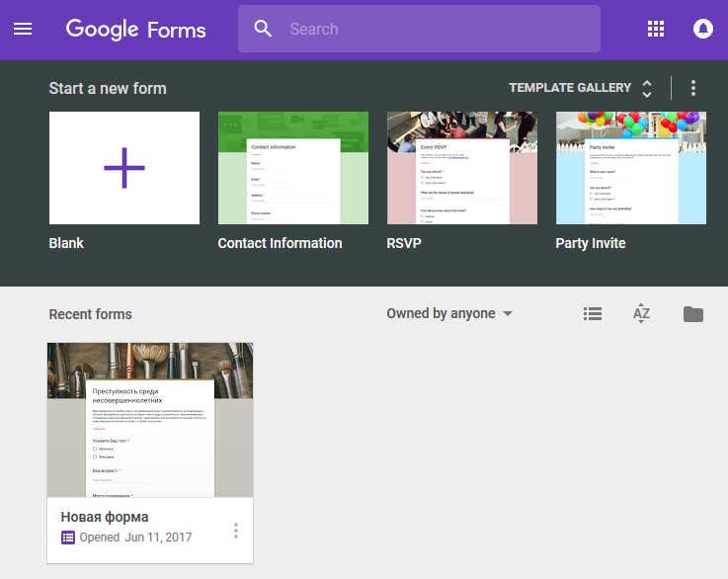Image resolution: width=728 pixels, height=579 pixels.
Task: Open account notifications avatar icon
Action: pyautogui.click(x=703, y=29)
